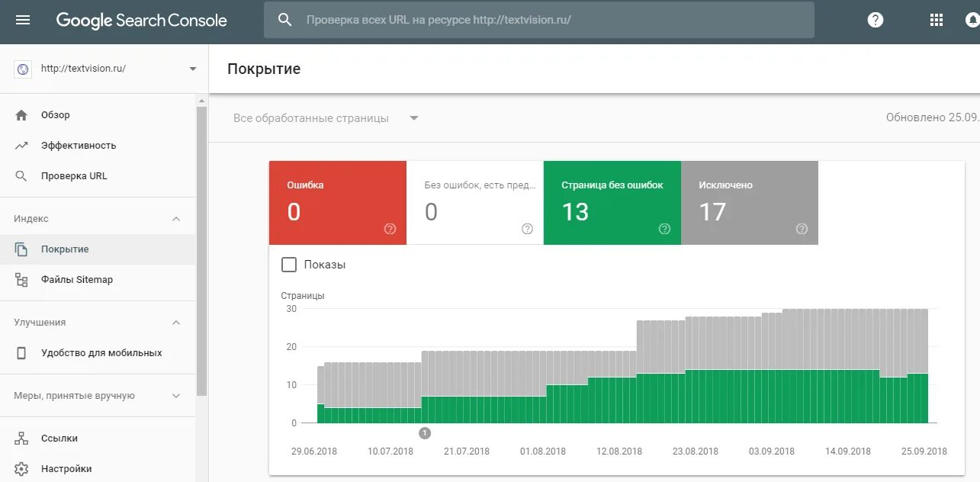This screenshot has width=980, height=482.
Task: Click help icon on the gray Исключено card
Action: (x=802, y=229)
